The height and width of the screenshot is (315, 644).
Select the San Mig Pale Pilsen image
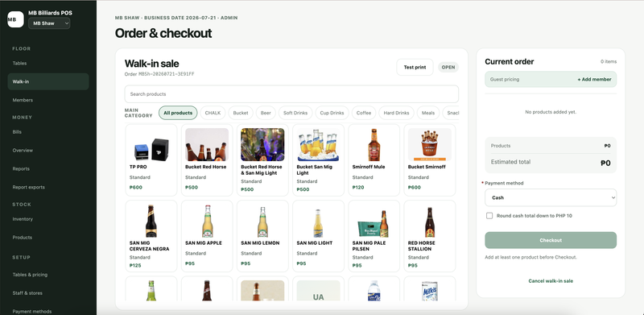point(374,223)
